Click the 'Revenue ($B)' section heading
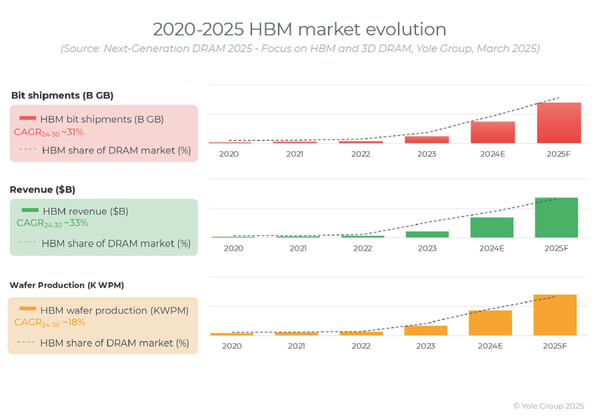600x420 pixels. click(43, 189)
